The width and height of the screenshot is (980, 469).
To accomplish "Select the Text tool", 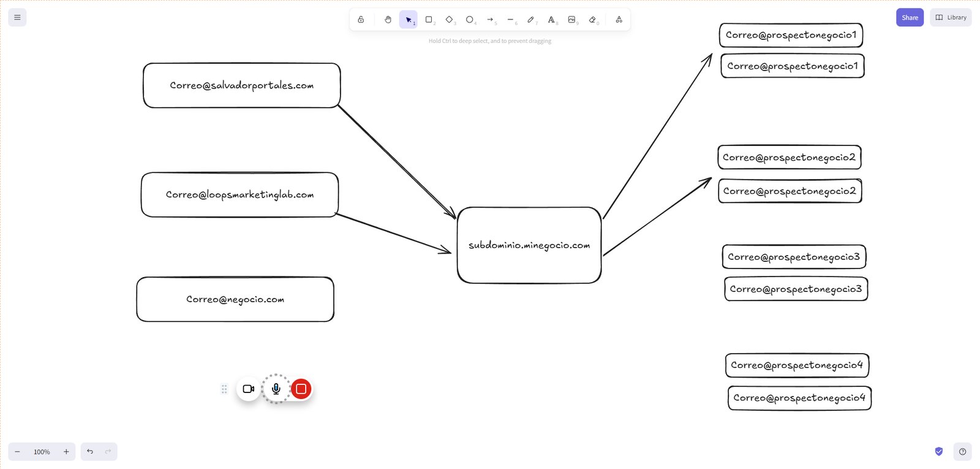I will pyautogui.click(x=551, y=20).
